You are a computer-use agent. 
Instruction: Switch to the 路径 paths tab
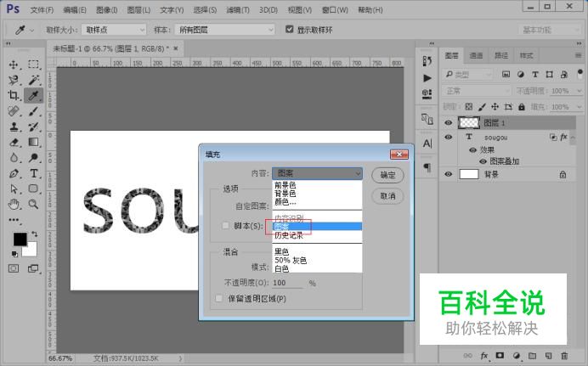pyautogui.click(x=501, y=56)
